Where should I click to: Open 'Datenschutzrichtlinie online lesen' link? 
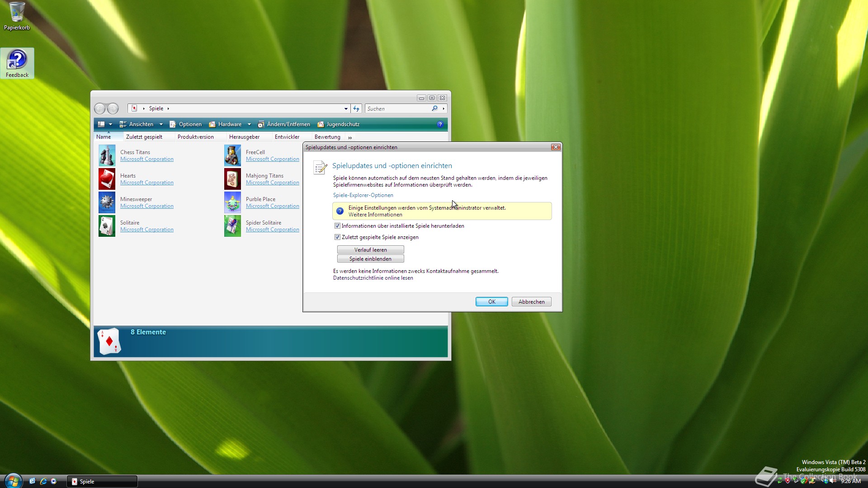[x=373, y=278]
